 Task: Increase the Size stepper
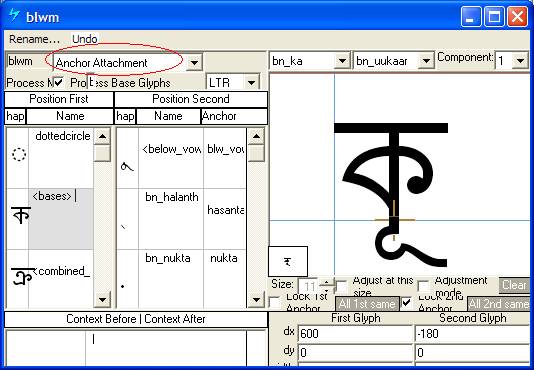click(326, 282)
